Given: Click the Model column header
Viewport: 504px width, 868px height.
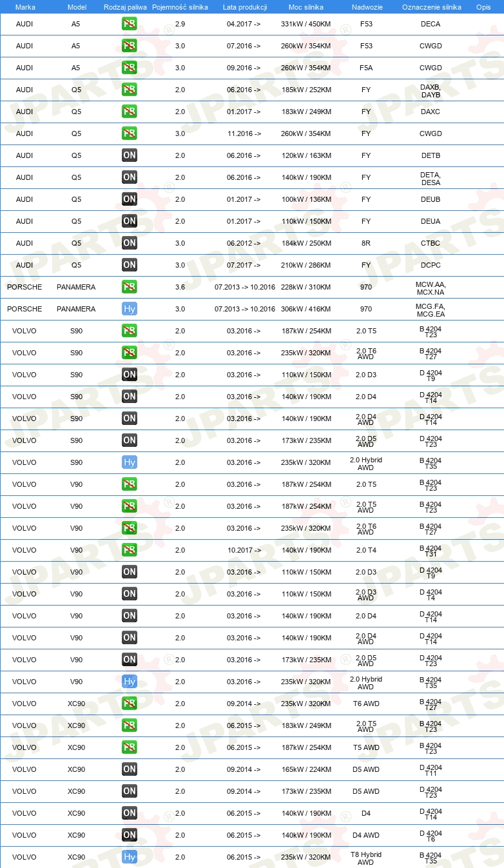Looking at the screenshot, I should (76, 6).
